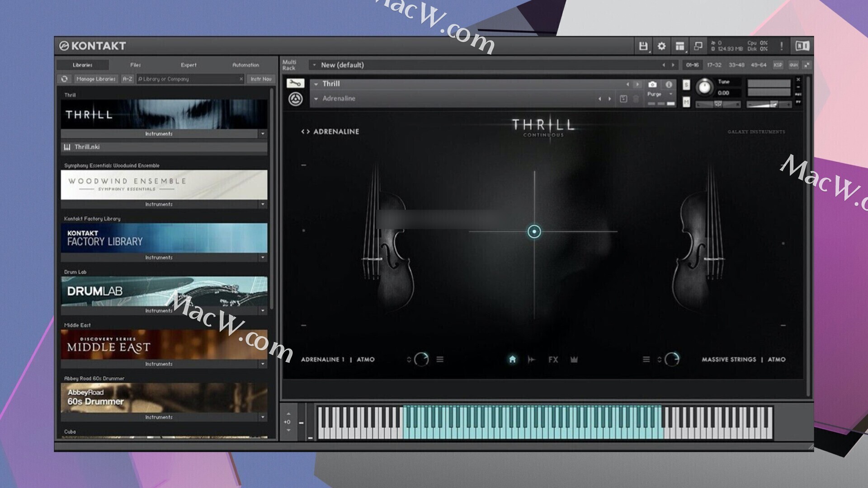
Task: Click the ADRENALINE preset browser arrows
Action: pyautogui.click(x=306, y=132)
